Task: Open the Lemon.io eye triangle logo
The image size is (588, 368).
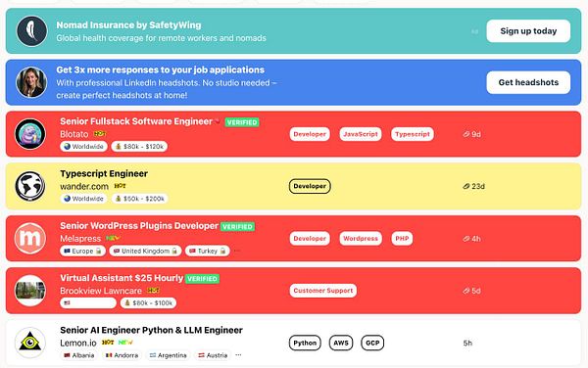Action: tap(30, 343)
